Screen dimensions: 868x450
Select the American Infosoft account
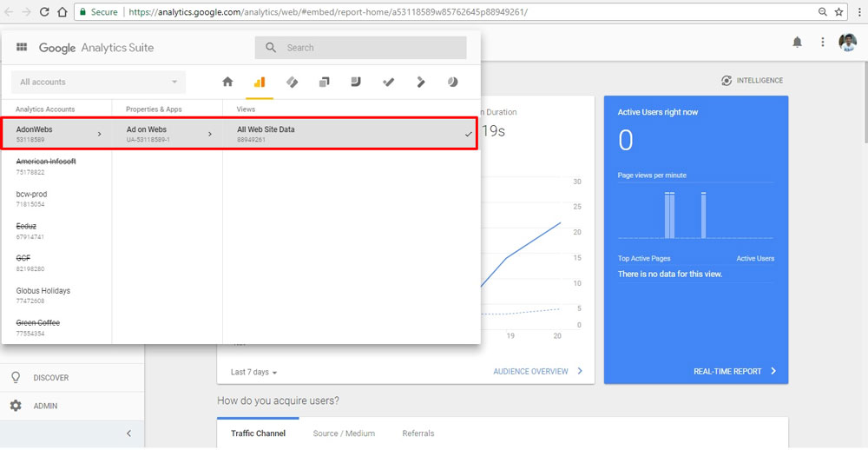click(56, 166)
